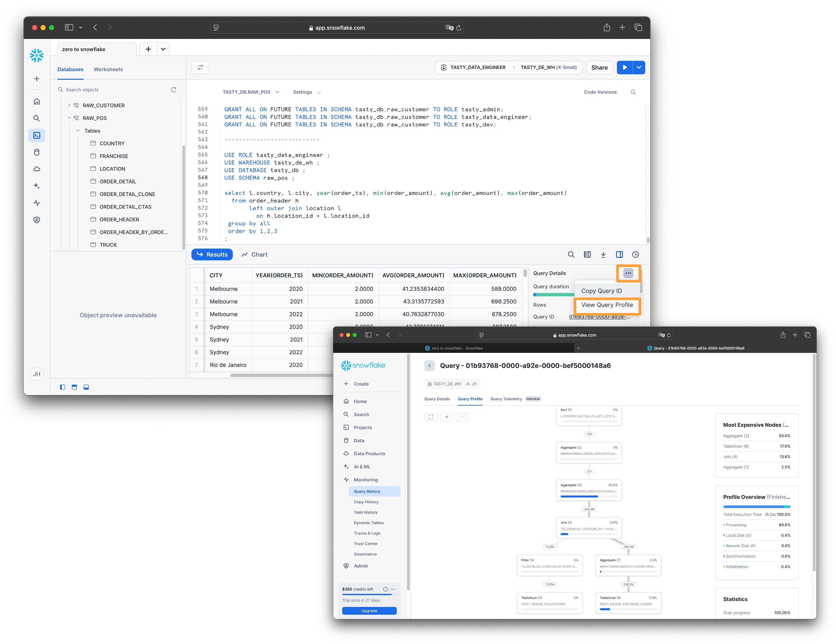Open the worksheet filter settings icon
This screenshot has height=644, width=836.
200,67
